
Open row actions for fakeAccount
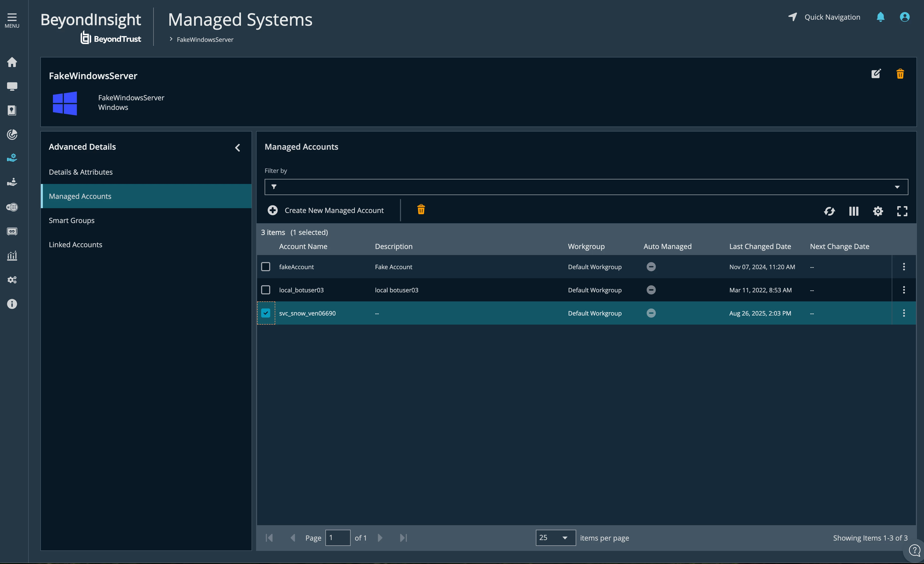(904, 267)
